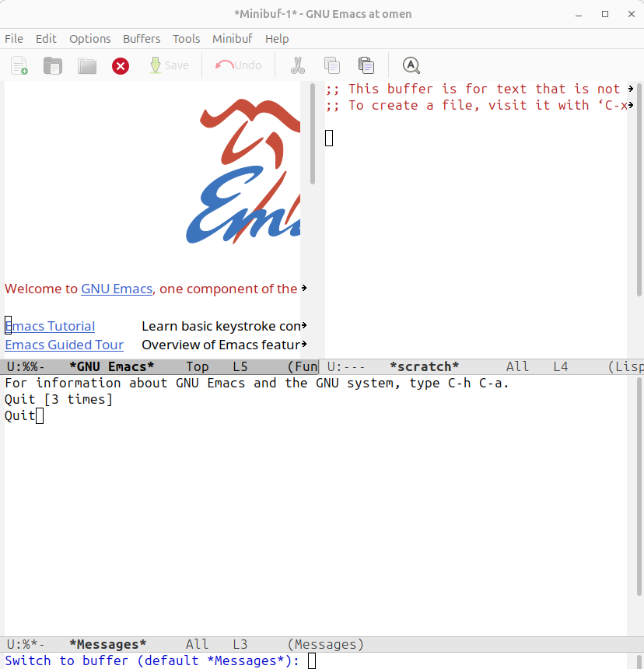Viewport: 644px width, 669px height.
Task: Open the Edit menu
Action: (x=46, y=39)
